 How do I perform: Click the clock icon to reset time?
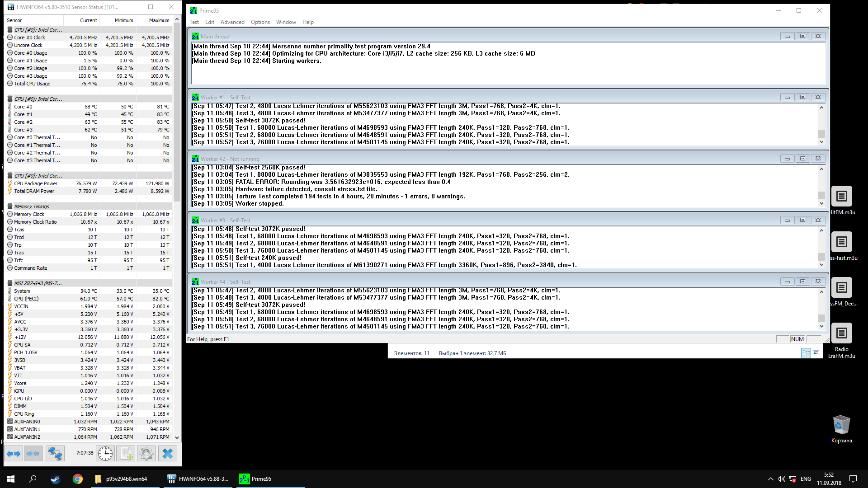point(105,453)
